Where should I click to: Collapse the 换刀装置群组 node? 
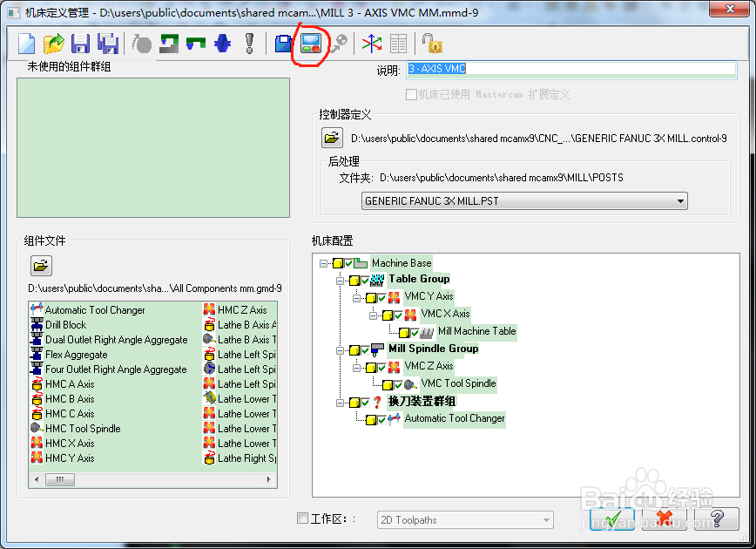[x=341, y=403]
